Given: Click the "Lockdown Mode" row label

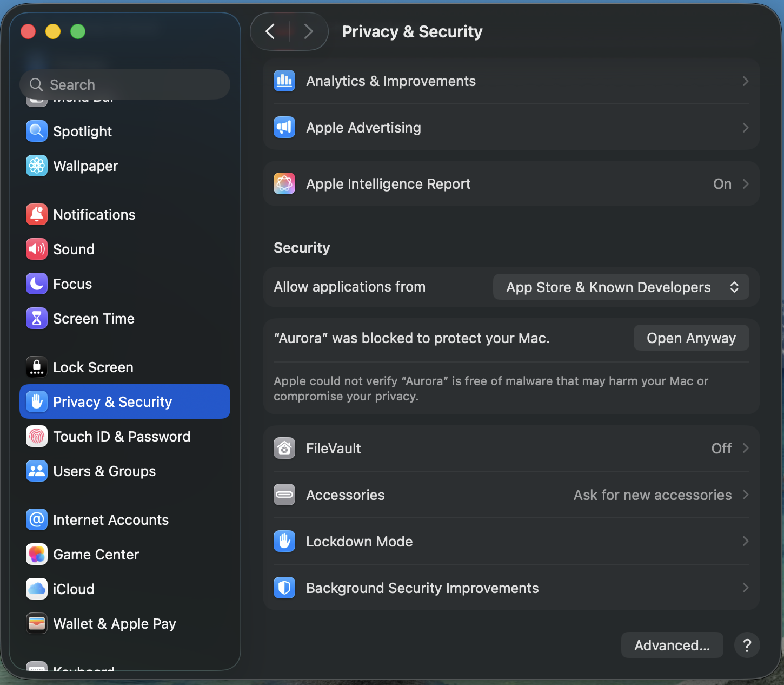Looking at the screenshot, I should tap(359, 541).
